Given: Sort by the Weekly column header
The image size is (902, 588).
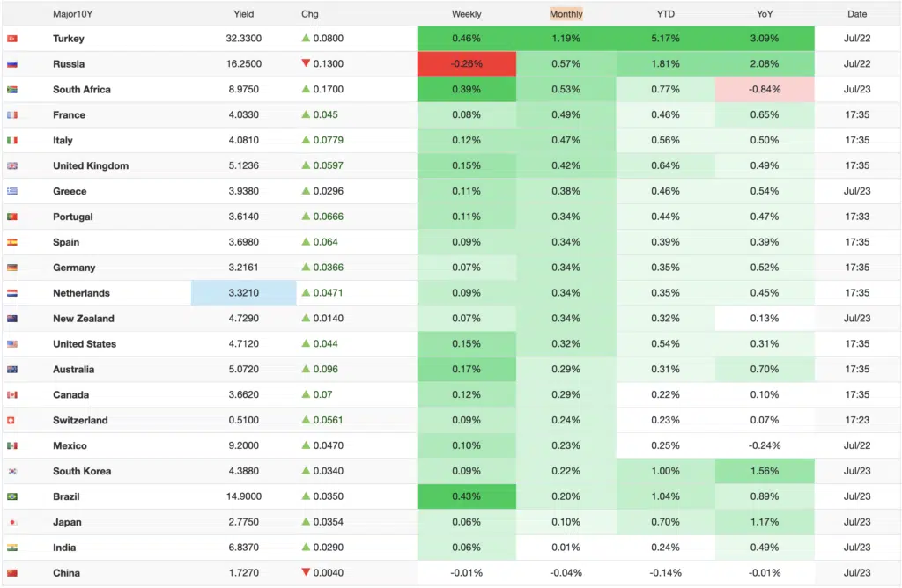Looking at the screenshot, I should pos(467,14).
